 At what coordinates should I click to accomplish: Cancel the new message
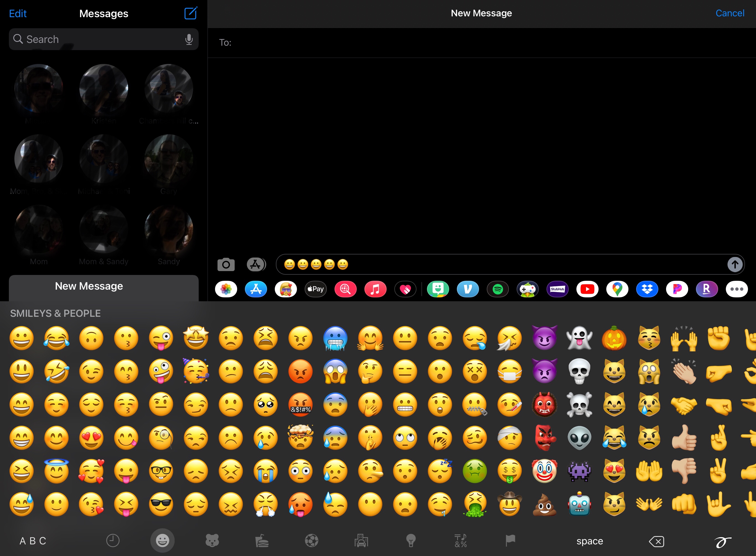(x=729, y=13)
